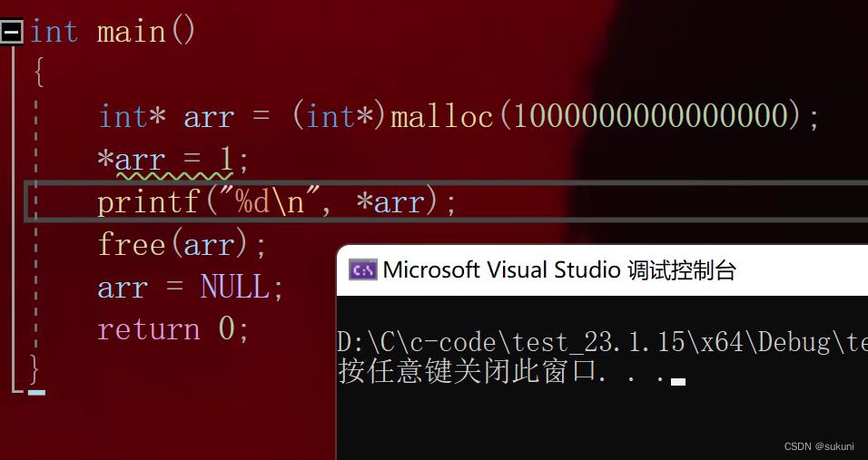Click the debug console window icon
868x460 pixels.
(x=363, y=269)
